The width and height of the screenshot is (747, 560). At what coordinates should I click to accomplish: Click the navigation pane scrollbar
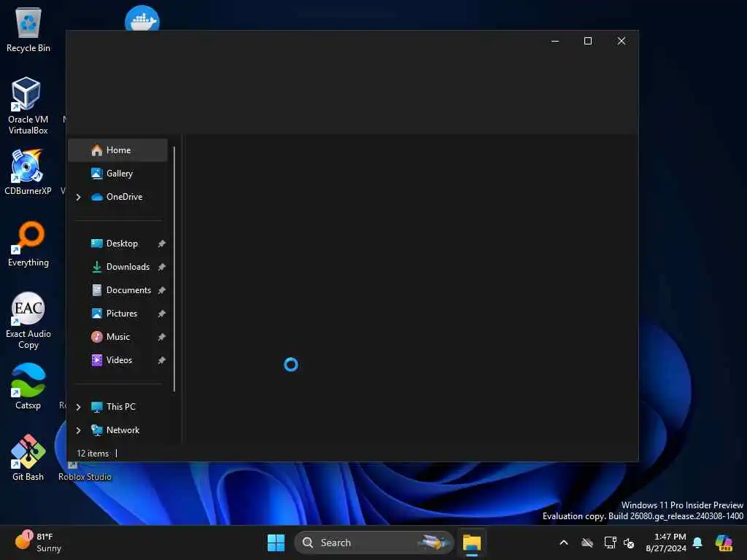tap(174, 269)
